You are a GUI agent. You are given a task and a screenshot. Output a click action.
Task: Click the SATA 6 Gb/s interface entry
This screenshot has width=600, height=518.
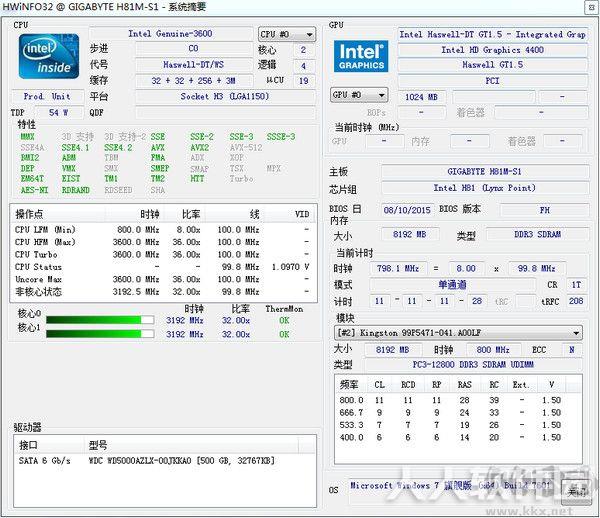tap(45, 461)
